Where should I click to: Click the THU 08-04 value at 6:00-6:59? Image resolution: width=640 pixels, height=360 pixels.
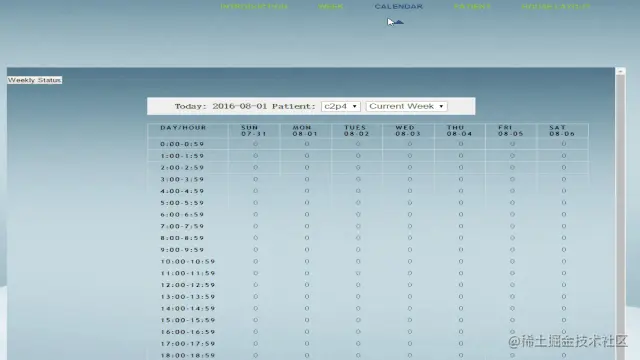coord(461,214)
